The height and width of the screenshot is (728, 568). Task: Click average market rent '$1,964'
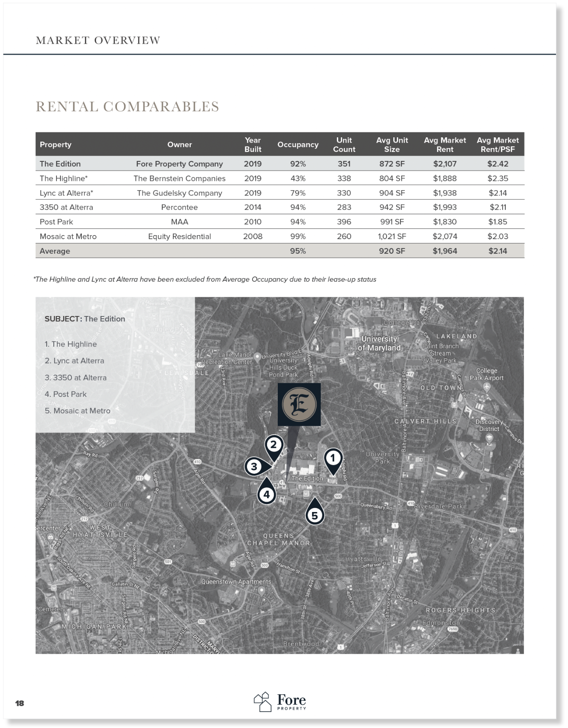click(445, 251)
